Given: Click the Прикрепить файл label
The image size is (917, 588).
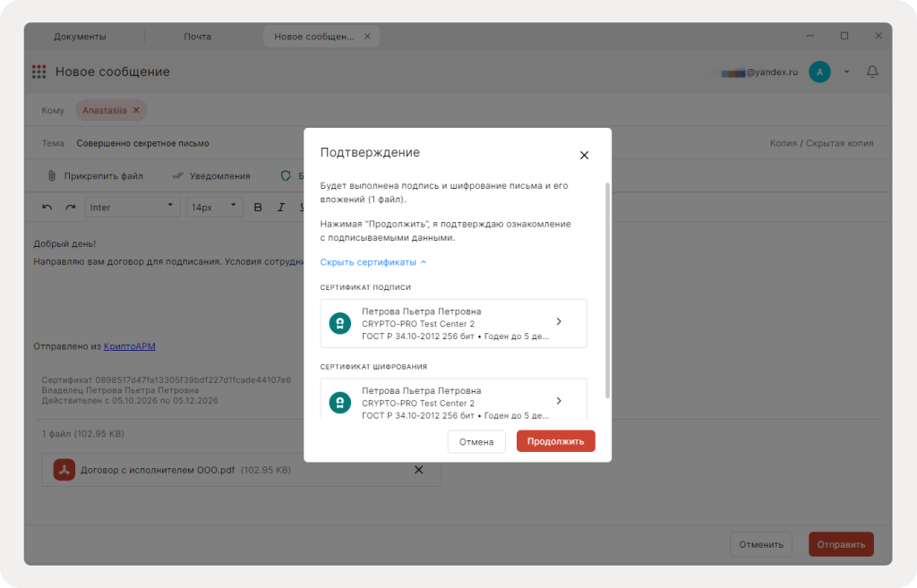Looking at the screenshot, I should pos(104,176).
